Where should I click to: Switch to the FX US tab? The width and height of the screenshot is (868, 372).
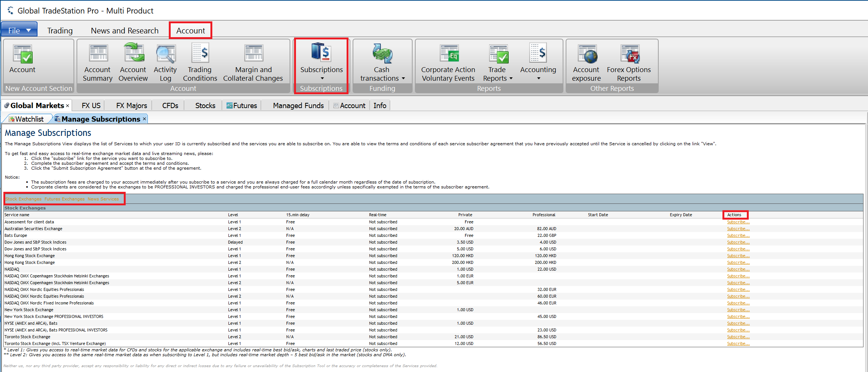tap(91, 105)
